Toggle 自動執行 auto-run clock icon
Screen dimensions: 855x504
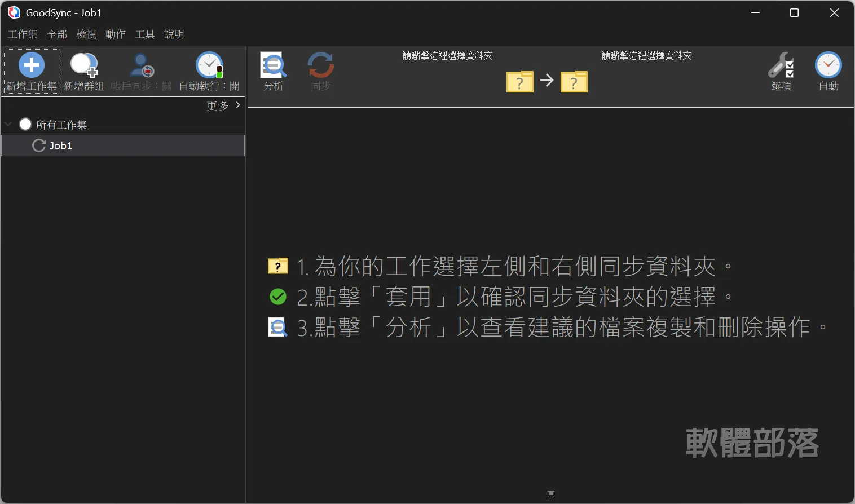[x=209, y=65]
